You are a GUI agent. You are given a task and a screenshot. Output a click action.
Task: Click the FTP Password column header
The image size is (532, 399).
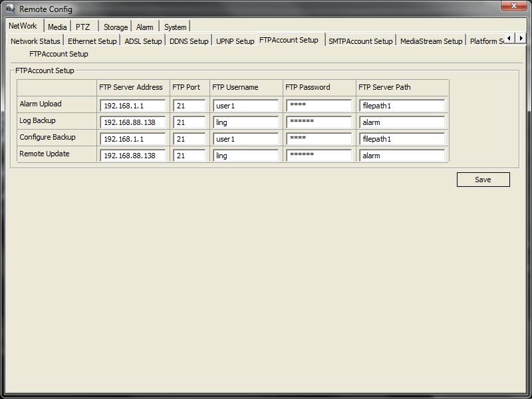tap(308, 87)
